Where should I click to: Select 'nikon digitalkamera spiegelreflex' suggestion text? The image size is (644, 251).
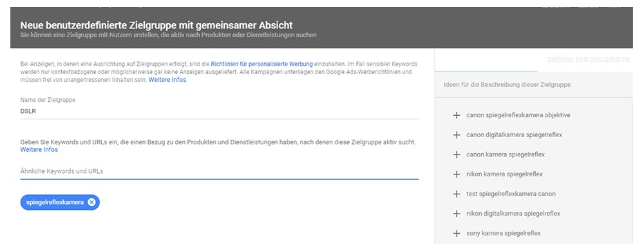513,214
